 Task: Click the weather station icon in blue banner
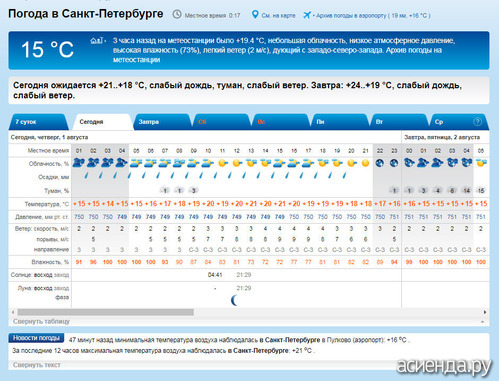click(97, 41)
